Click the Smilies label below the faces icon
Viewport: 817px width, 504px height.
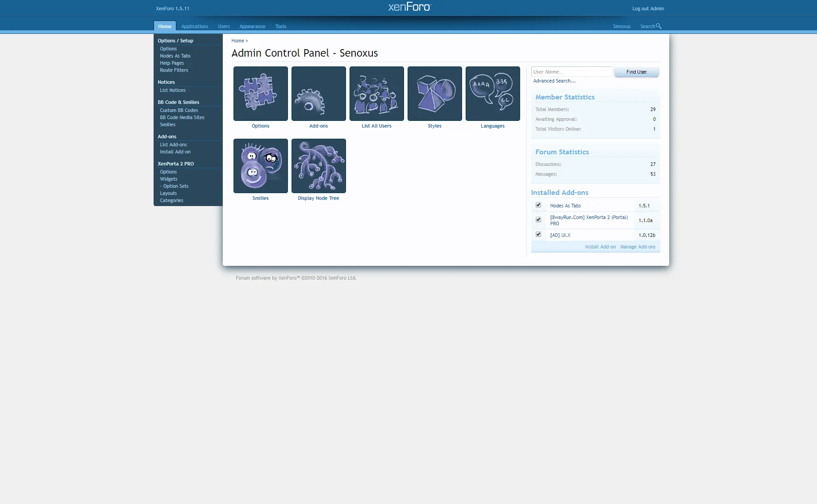coord(261,198)
